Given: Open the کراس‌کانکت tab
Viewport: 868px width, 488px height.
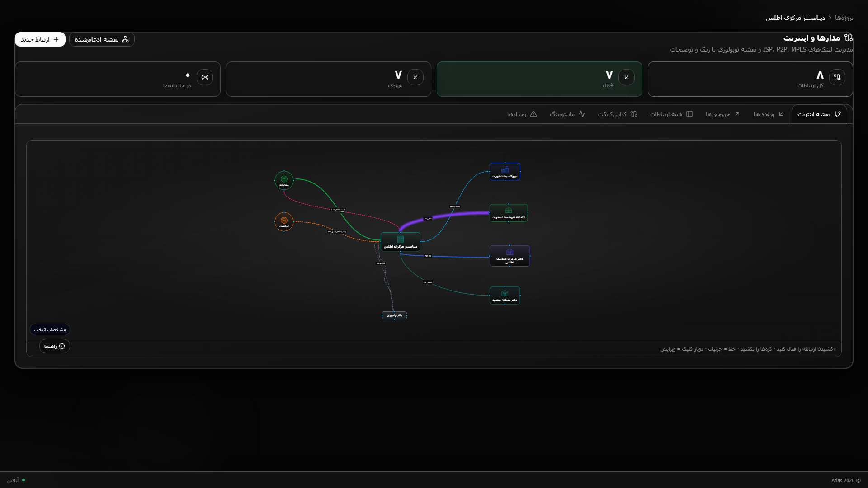Looking at the screenshot, I should tap(618, 114).
